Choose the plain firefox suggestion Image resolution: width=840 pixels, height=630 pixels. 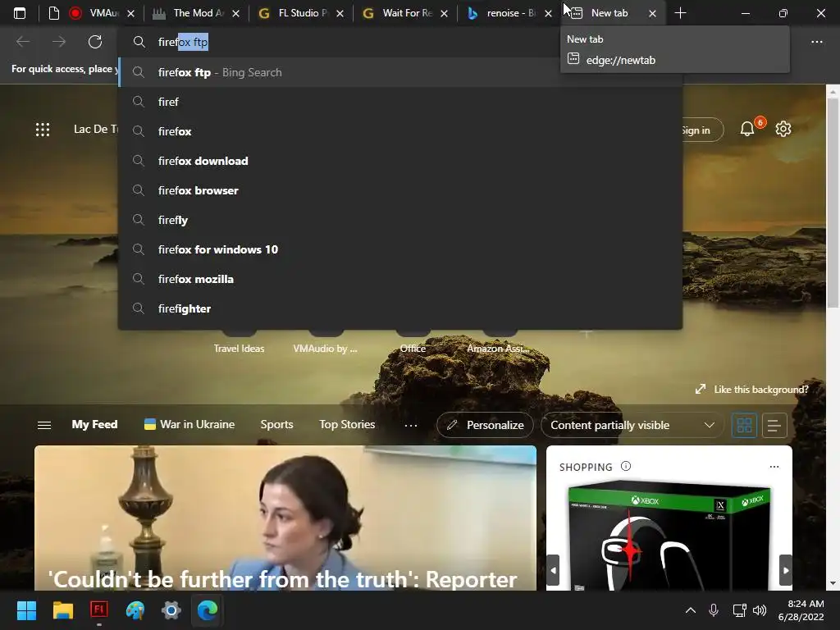pos(400,131)
